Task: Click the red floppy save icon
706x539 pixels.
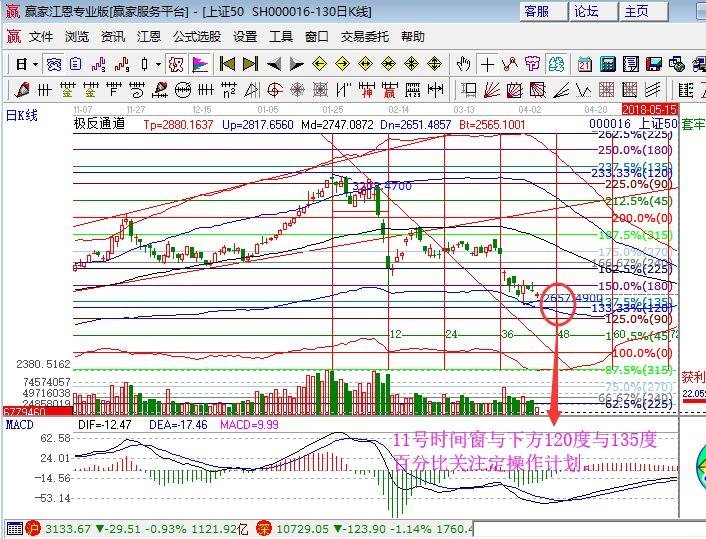Action: pyautogui.click(x=654, y=64)
